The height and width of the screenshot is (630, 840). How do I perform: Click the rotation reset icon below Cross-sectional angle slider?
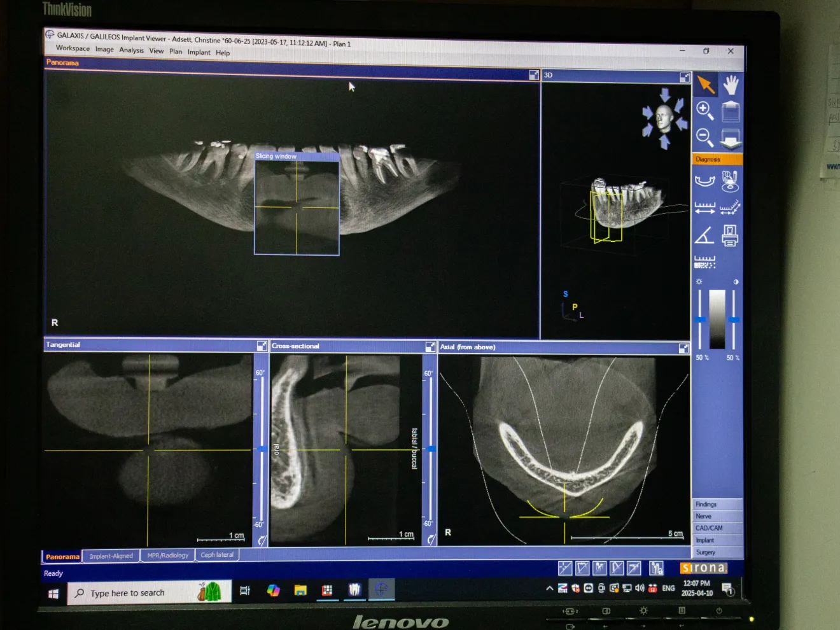pos(431,540)
